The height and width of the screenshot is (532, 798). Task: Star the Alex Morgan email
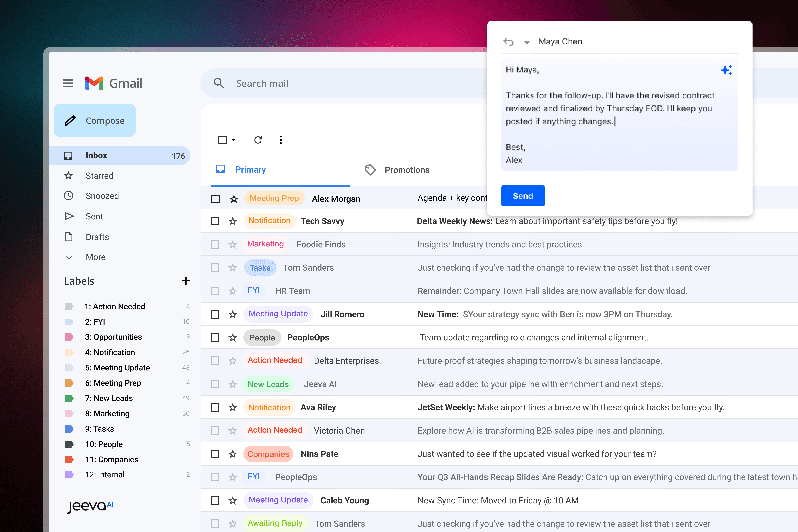tap(233, 199)
